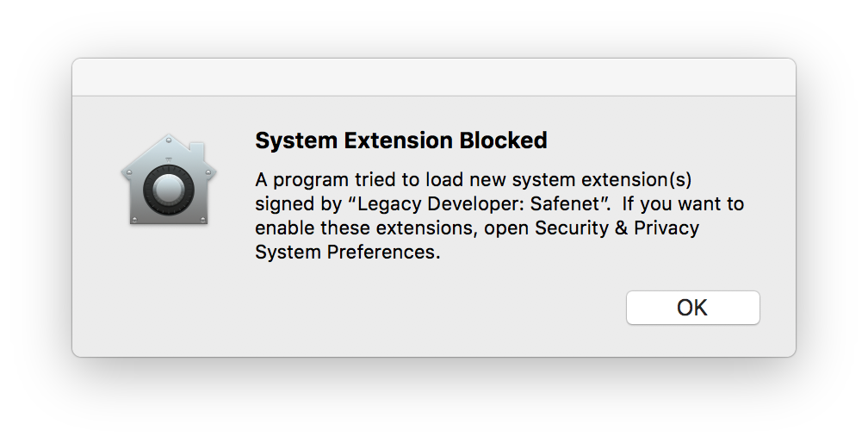Click the phrase "If you want to"

(x=683, y=203)
